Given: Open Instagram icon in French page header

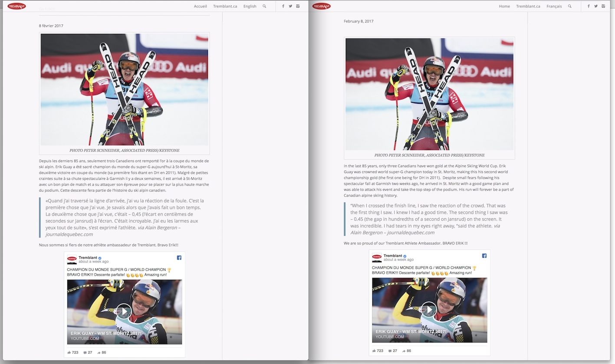Looking at the screenshot, I should 298,7.
